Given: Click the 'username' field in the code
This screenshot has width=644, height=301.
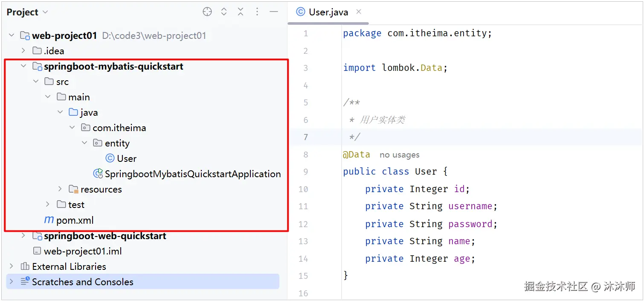Looking at the screenshot, I should pyautogui.click(x=470, y=206).
